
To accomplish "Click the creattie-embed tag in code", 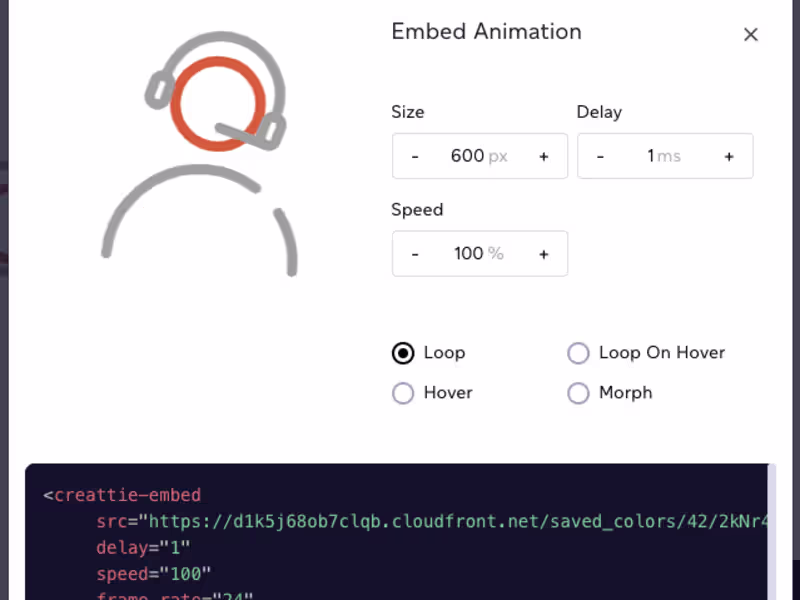I will (128, 495).
